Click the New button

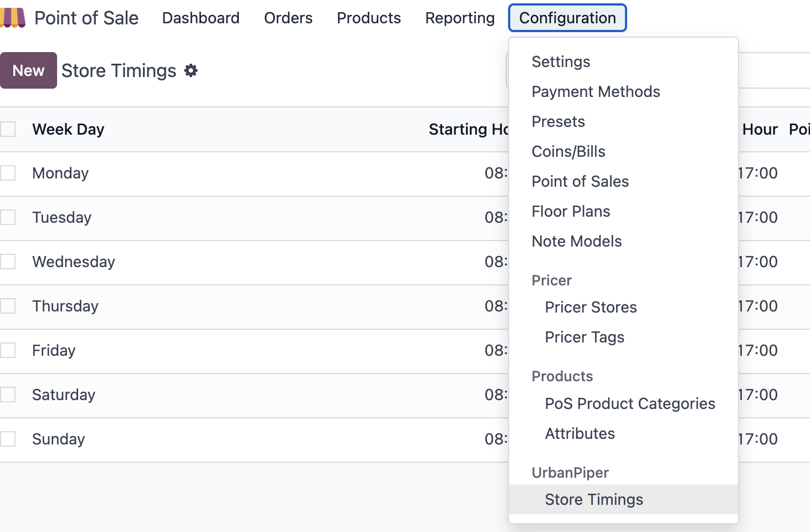click(x=28, y=70)
